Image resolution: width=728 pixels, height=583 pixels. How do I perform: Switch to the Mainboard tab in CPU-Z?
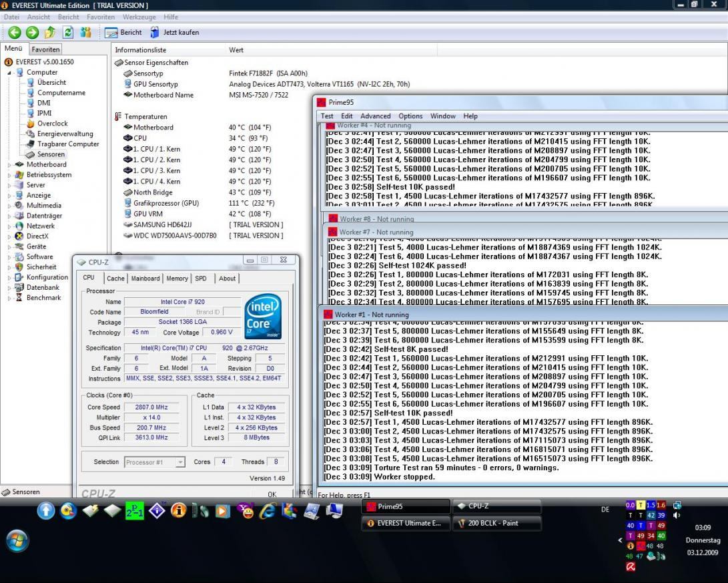[x=145, y=278]
